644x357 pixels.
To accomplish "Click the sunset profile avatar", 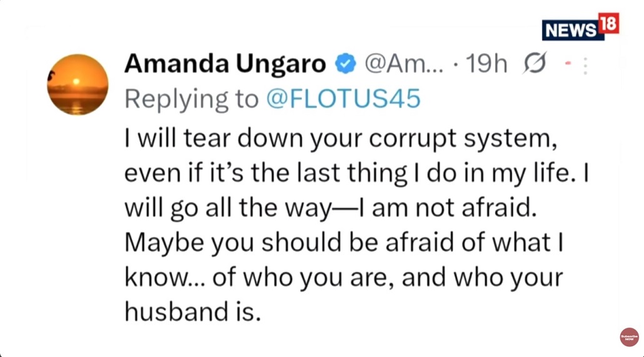I will point(78,84).
